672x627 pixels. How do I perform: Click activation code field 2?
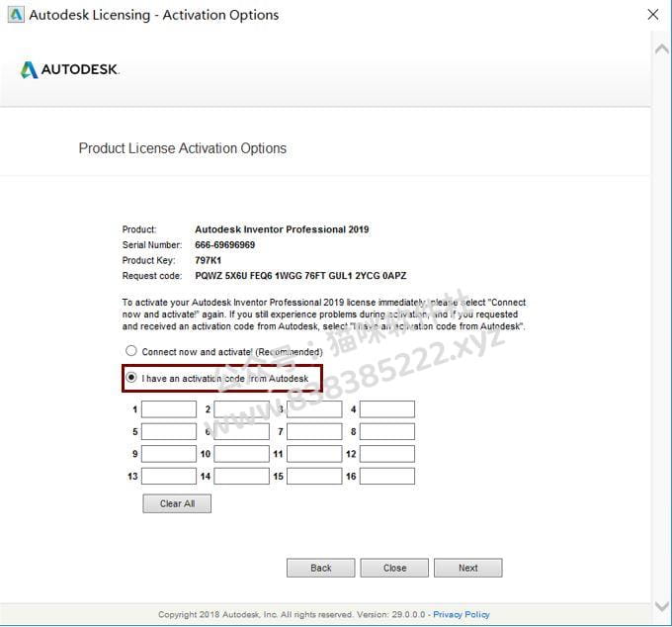pyautogui.click(x=242, y=409)
